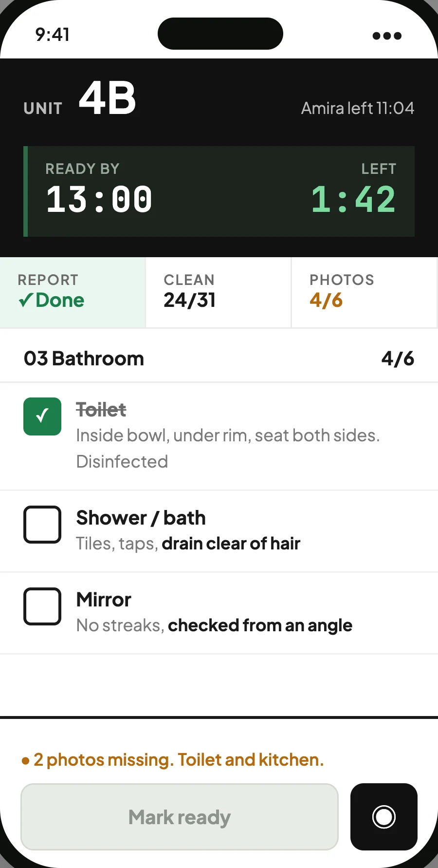Check the Shower / bath checkbox
The image size is (438, 868).
pos(42,525)
